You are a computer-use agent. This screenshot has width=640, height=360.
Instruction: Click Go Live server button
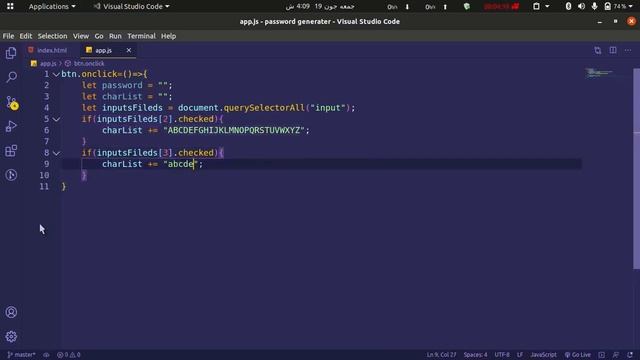point(578,355)
